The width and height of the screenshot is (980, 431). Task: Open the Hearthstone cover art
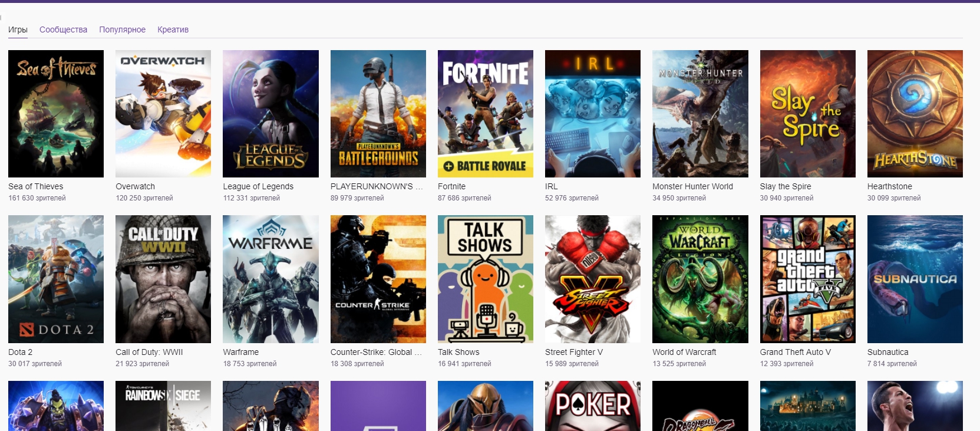(915, 114)
